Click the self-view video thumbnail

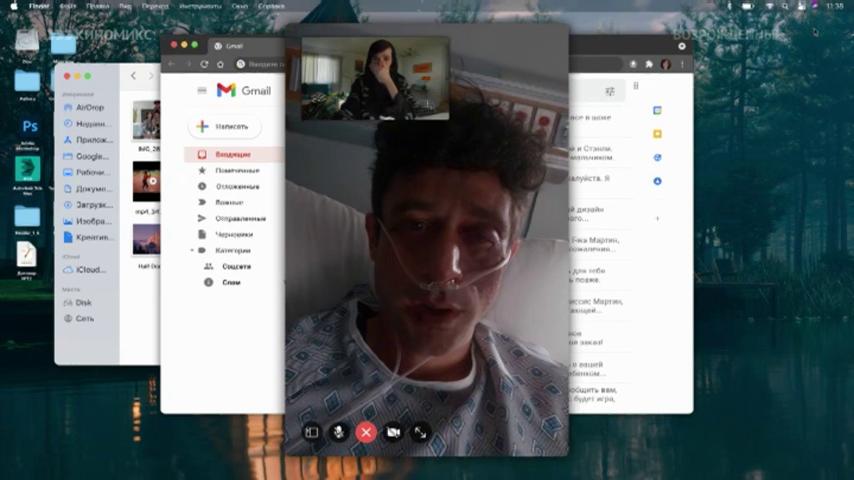(x=375, y=78)
